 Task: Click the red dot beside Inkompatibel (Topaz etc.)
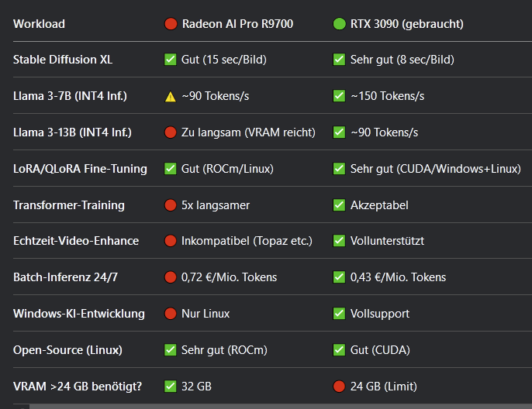coord(171,241)
